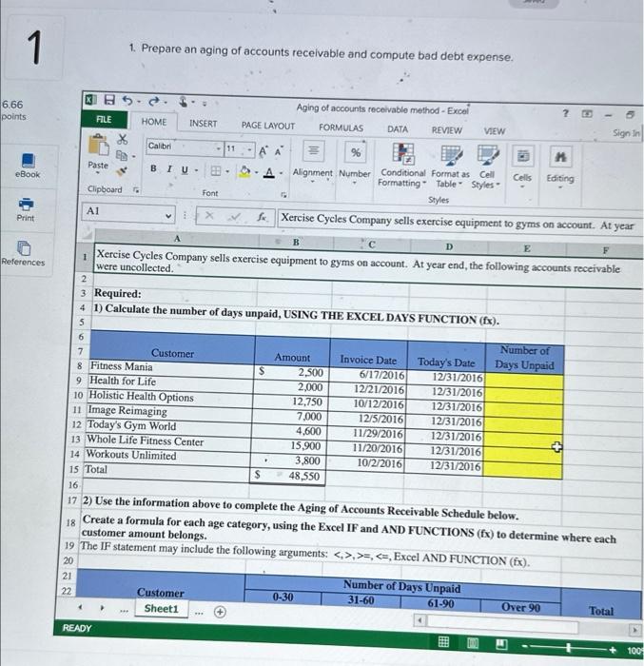
Task: Open the font size 11 dropdown
Action: [250, 149]
